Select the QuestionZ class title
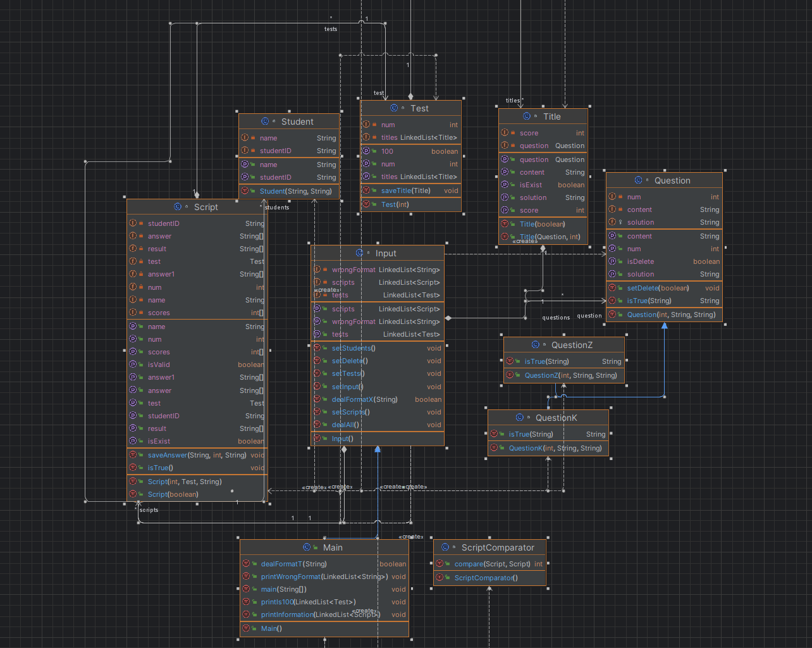Screen dimensions: 812x648 pyautogui.click(x=572, y=345)
